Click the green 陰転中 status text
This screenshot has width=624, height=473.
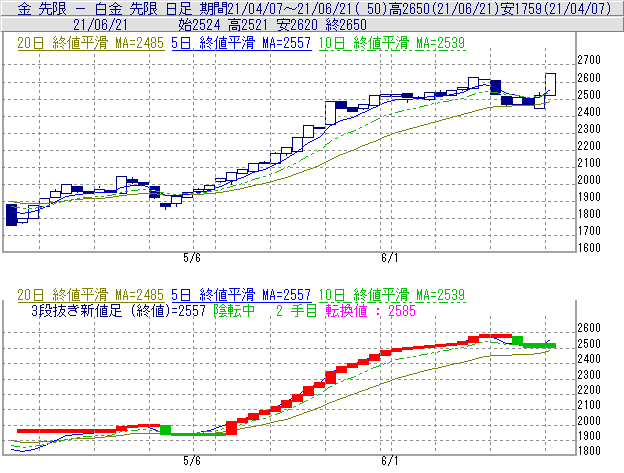tap(234, 310)
